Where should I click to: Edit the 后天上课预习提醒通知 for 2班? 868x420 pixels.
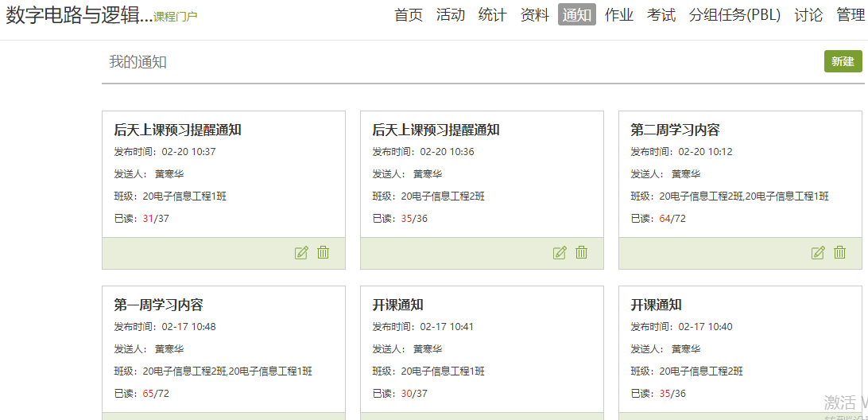click(x=560, y=253)
